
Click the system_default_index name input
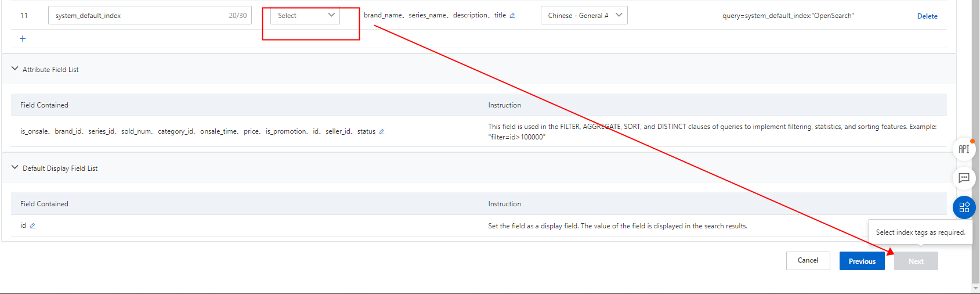click(x=150, y=15)
